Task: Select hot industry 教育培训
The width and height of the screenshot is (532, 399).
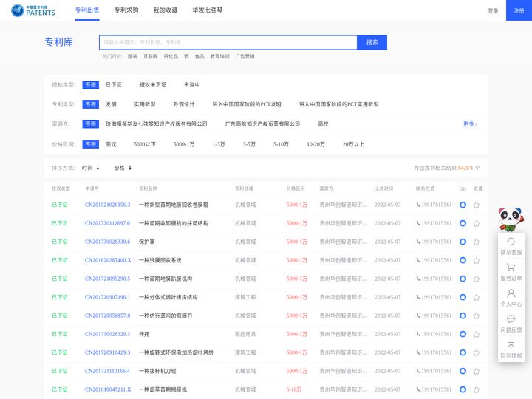Action: (219, 56)
